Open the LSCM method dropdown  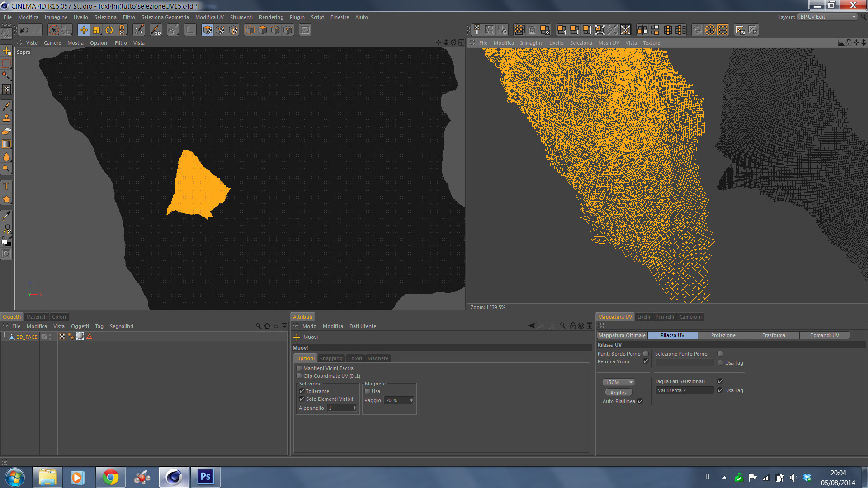tap(618, 382)
